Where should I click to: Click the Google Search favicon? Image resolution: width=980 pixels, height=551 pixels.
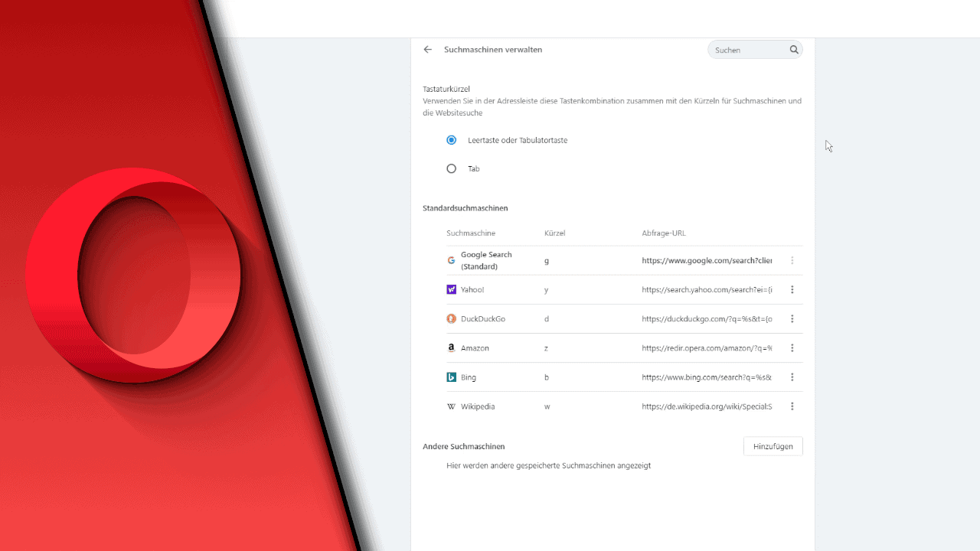click(451, 260)
